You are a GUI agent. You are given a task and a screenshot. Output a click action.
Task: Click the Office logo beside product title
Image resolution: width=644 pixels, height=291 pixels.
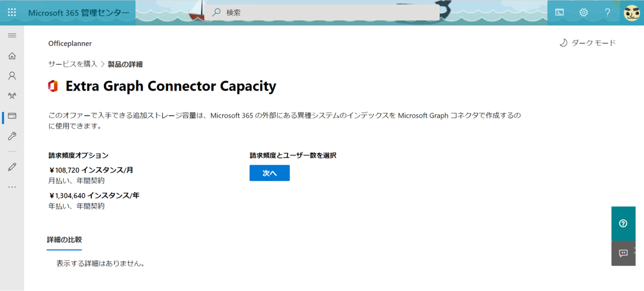pyautogui.click(x=53, y=86)
